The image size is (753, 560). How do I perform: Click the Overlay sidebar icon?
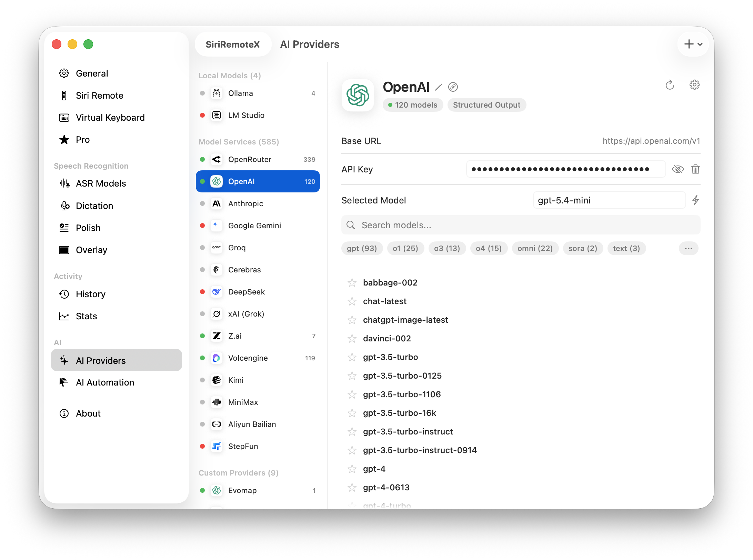click(64, 250)
